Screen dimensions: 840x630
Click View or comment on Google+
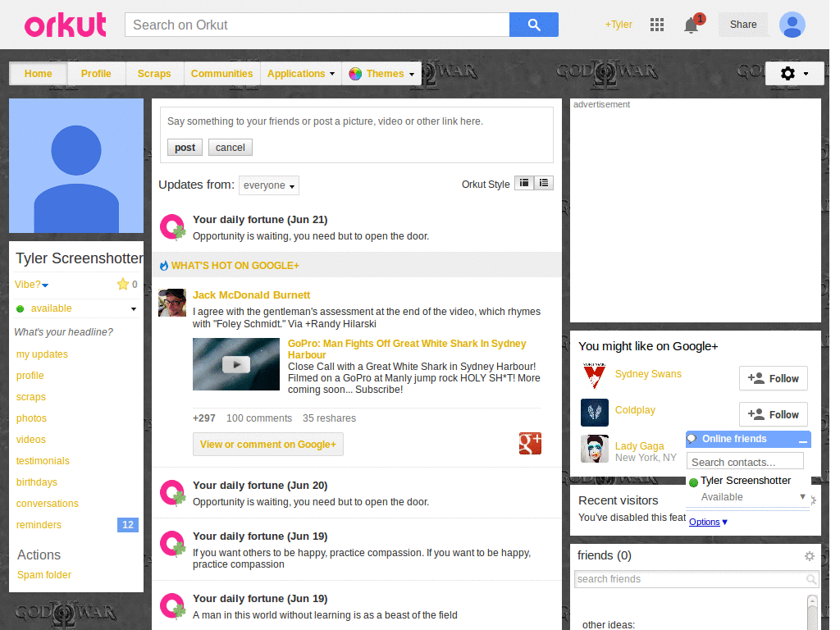tap(268, 444)
